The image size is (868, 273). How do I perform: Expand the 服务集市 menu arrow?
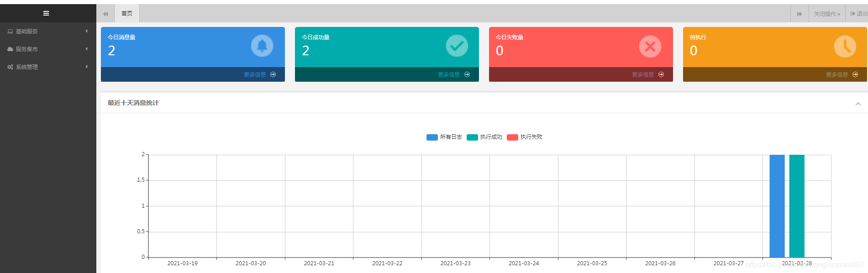pyautogui.click(x=86, y=49)
